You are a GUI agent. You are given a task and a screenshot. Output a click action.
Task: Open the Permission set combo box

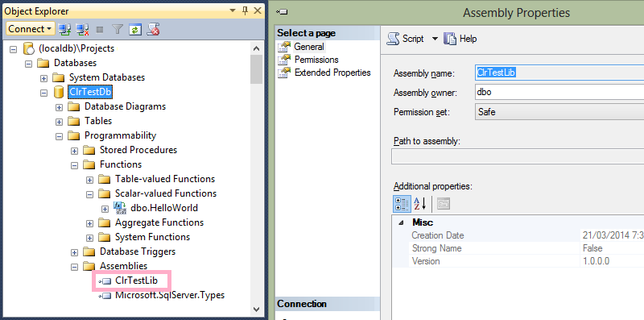[559, 112]
